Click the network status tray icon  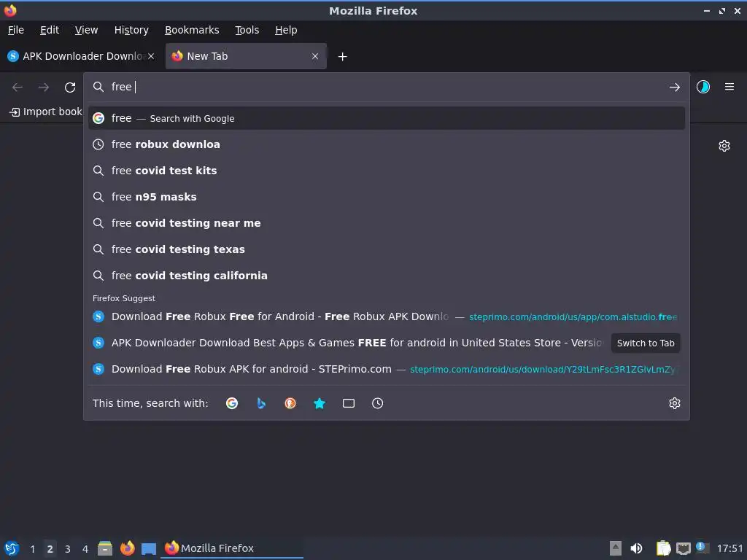(x=683, y=548)
